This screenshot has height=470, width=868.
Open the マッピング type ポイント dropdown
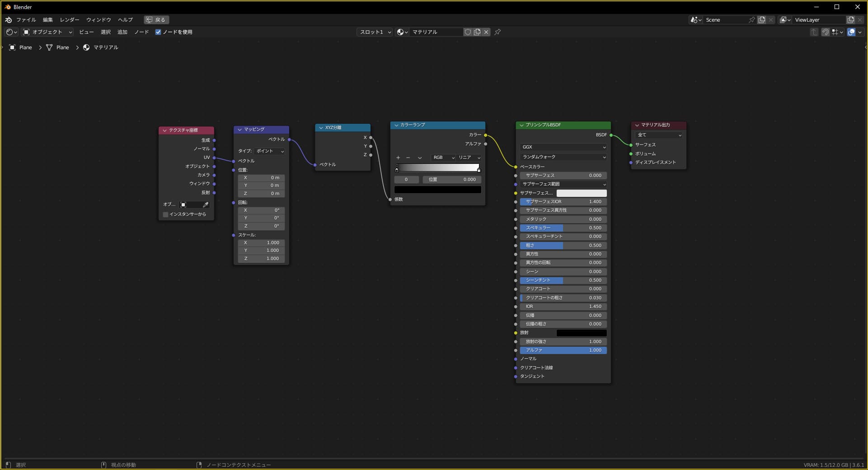click(269, 151)
